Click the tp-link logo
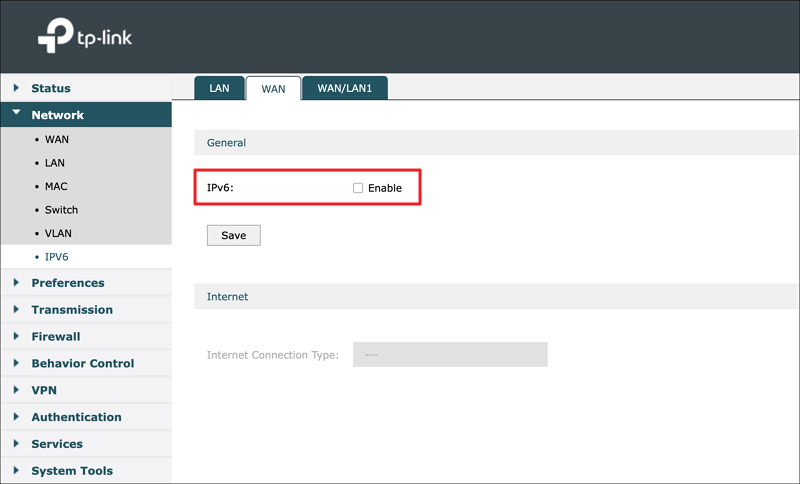This screenshot has height=484, width=800. (85, 38)
